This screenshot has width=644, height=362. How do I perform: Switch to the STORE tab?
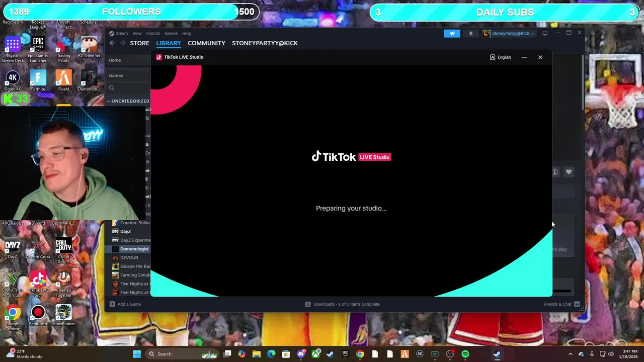[x=139, y=43]
